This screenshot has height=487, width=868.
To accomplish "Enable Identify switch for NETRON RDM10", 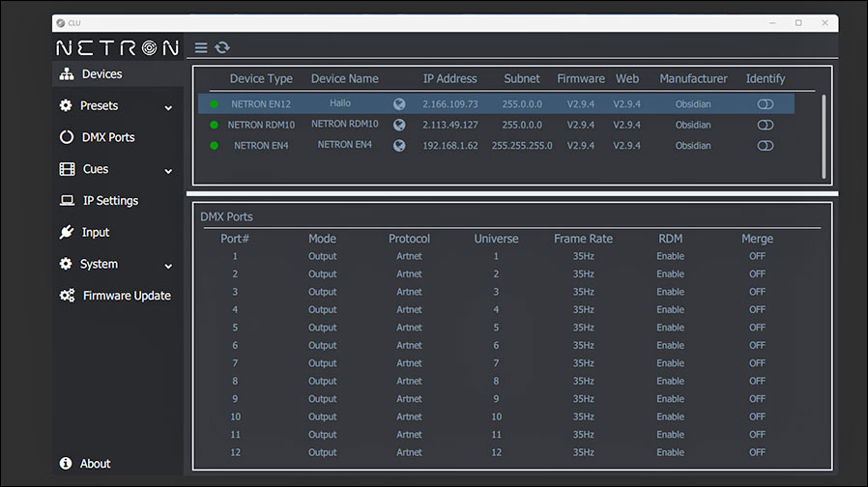I will tap(765, 125).
